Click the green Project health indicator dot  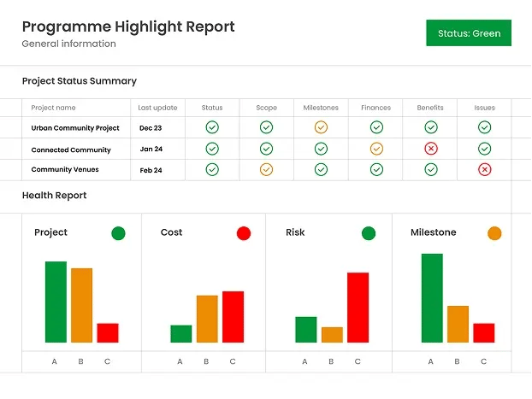pyautogui.click(x=118, y=233)
